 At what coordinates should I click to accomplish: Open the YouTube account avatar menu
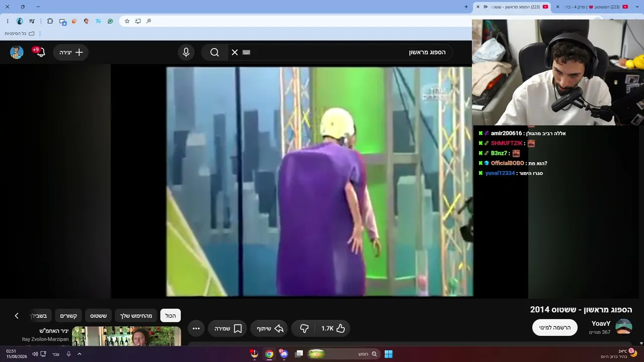coord(17,52)
